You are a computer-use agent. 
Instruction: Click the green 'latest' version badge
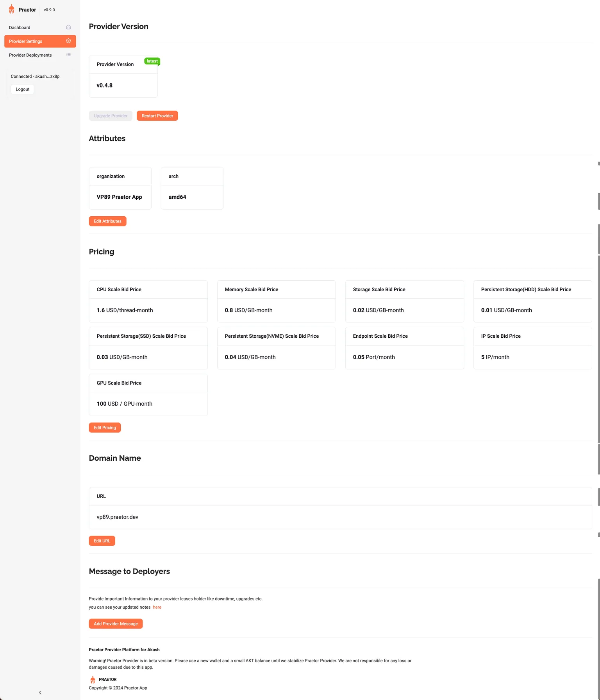point(152,61)
